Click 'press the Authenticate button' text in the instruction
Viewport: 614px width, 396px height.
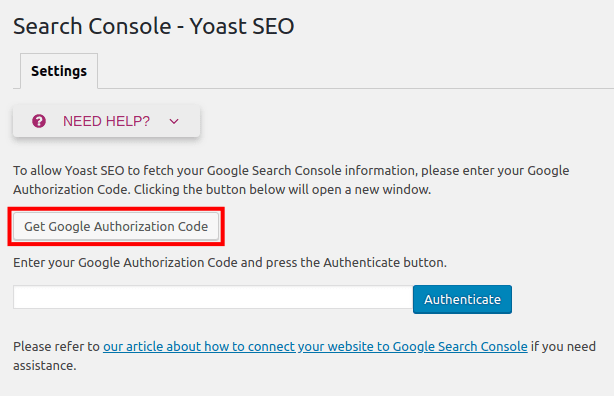356,262
